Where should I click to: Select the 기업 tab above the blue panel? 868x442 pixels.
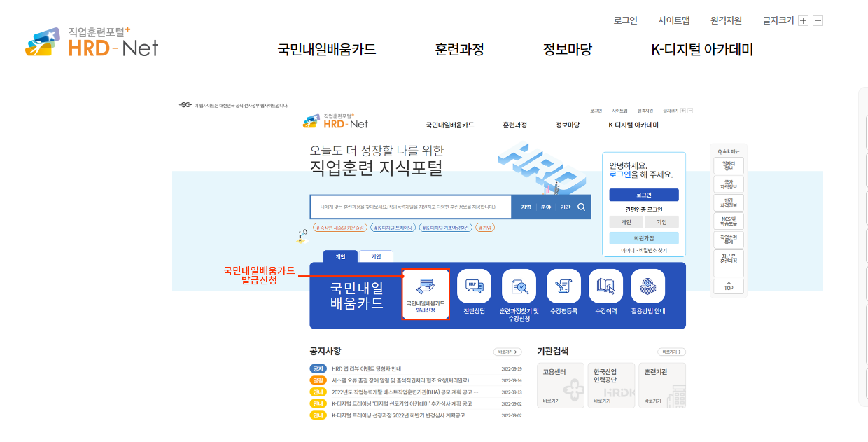click(x=376, y=256)
